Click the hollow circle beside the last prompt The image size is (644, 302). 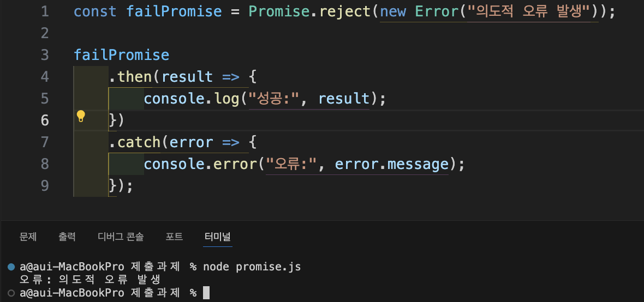[x=11, y=293]
